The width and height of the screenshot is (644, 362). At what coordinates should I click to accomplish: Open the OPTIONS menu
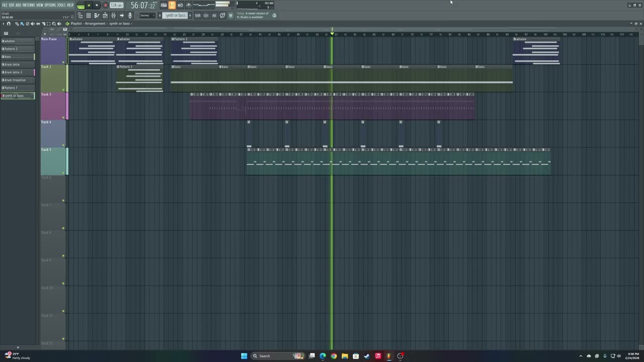50,5
